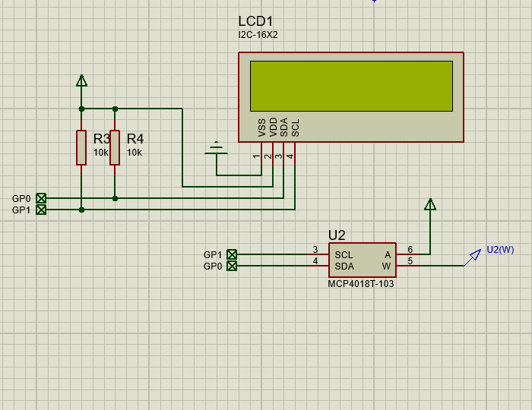Click the junction dot on GP1 wire

[x=81, y=210]
